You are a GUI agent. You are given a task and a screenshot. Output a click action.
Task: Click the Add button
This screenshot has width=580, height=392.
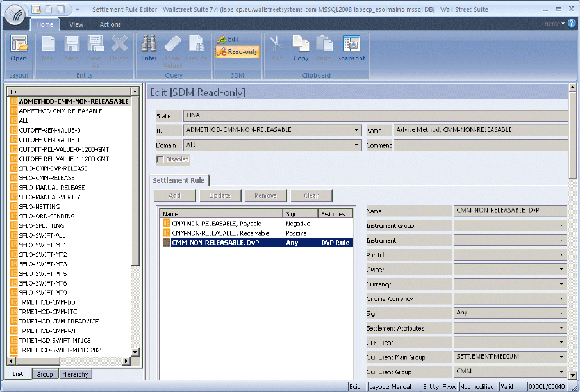pos(174,195)
